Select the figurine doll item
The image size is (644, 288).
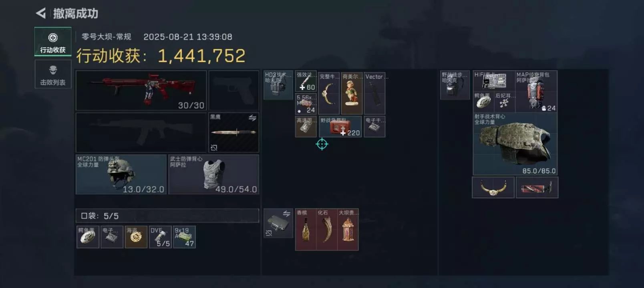(x=351, y=93)
